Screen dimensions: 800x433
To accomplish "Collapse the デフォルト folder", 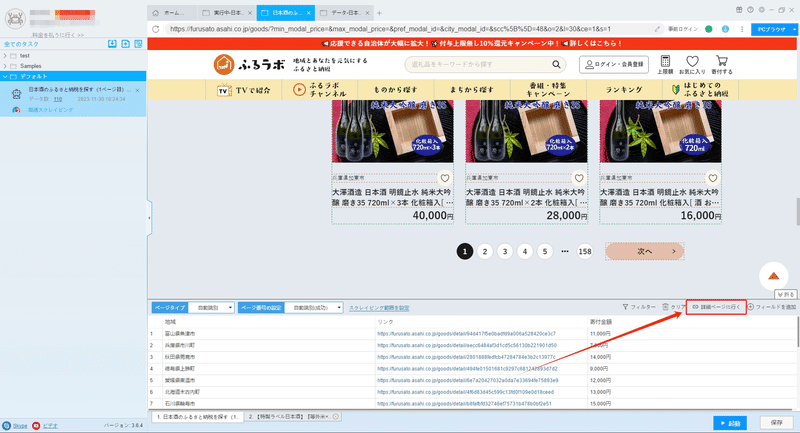I will click(x=5, y=77).
